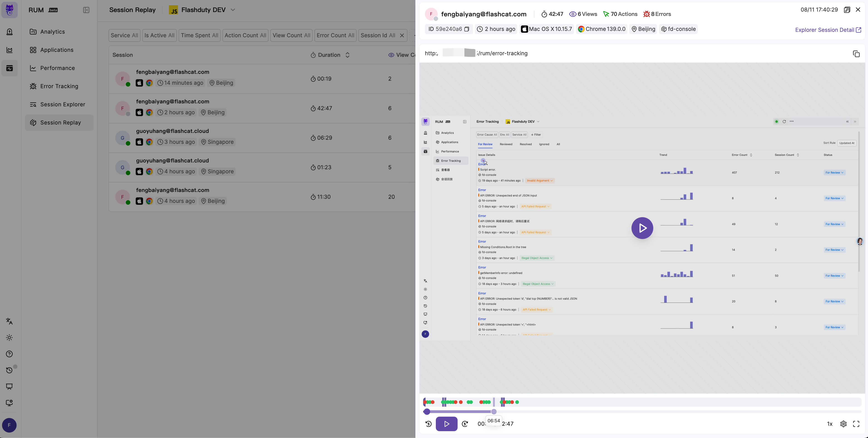Open the user avatar F at bottom left
The image size is (868, 438).
point(9,425)
